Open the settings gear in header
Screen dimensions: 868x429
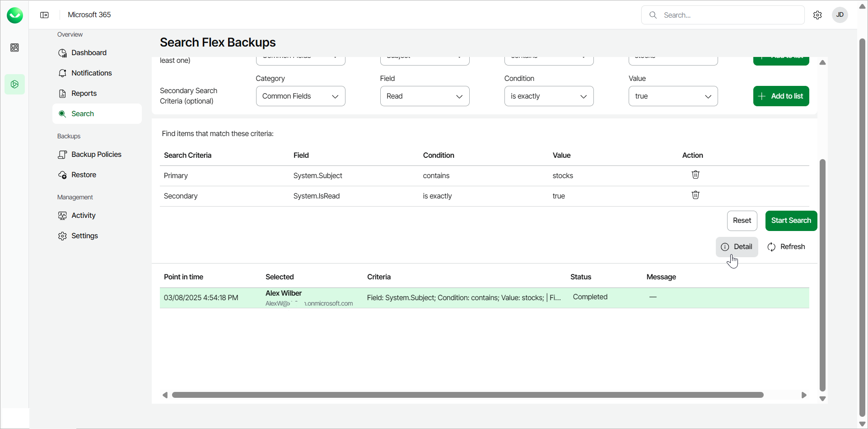point(817,15)
